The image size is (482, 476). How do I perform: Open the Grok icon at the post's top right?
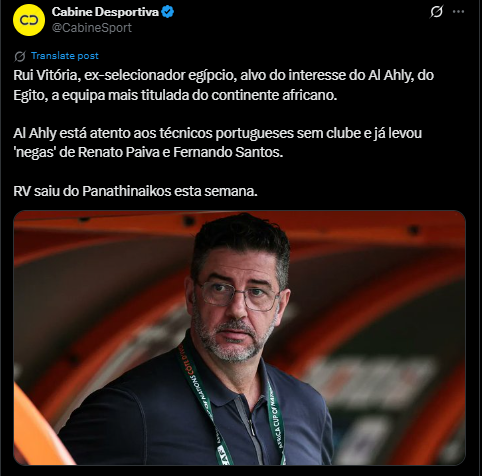pos(436,12)
